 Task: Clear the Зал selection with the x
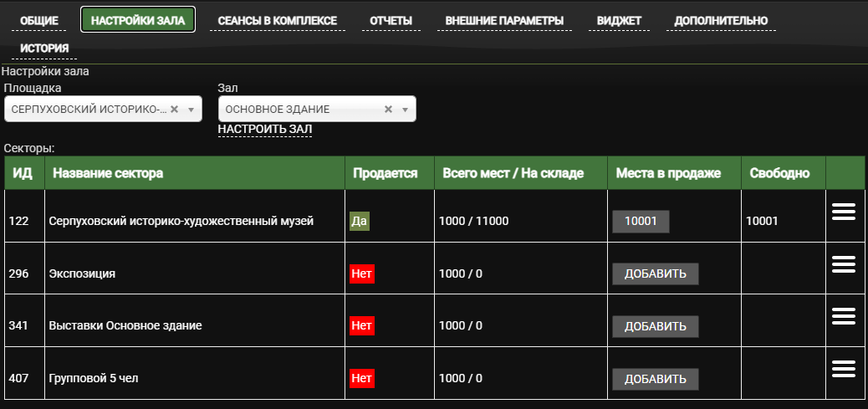pos(388,110)
